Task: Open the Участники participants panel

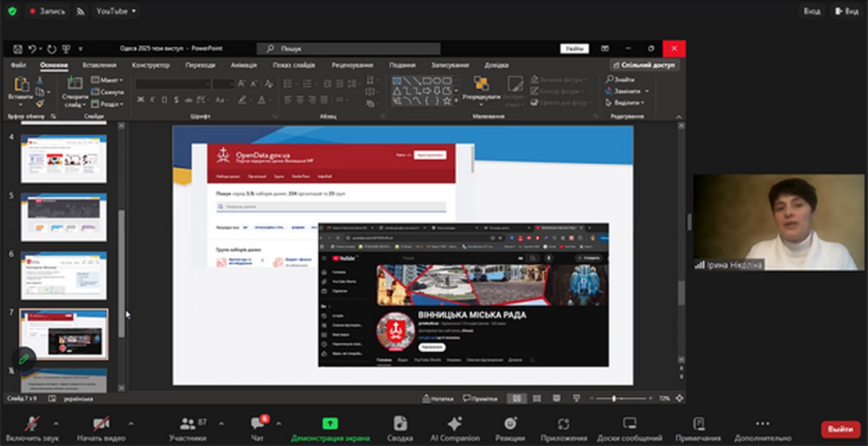Action: (188, 424)
